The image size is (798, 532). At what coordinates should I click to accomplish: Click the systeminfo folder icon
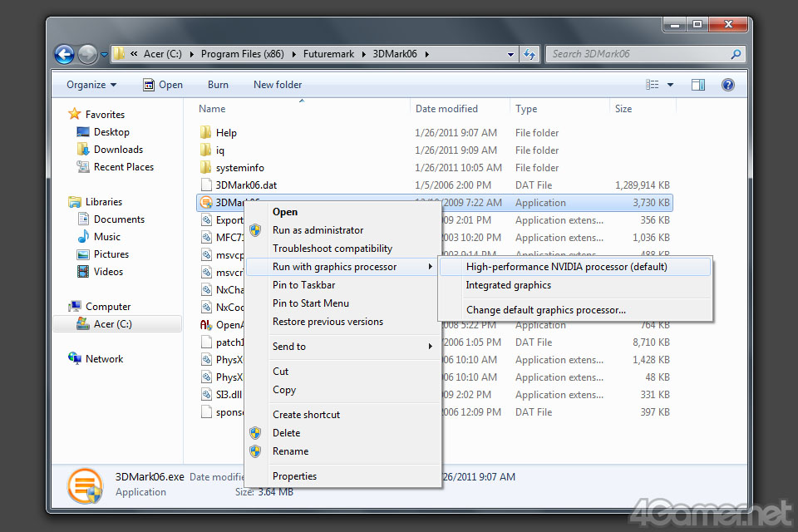point(205,167)
